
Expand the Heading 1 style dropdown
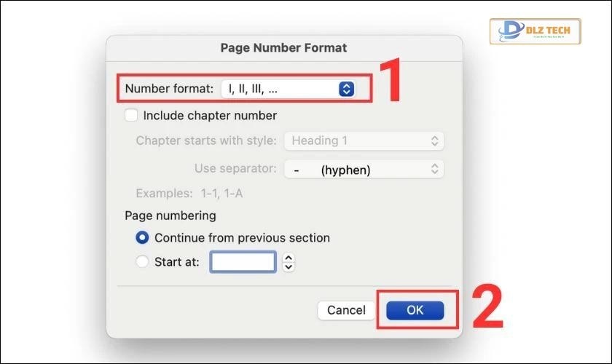coord(364,141)
